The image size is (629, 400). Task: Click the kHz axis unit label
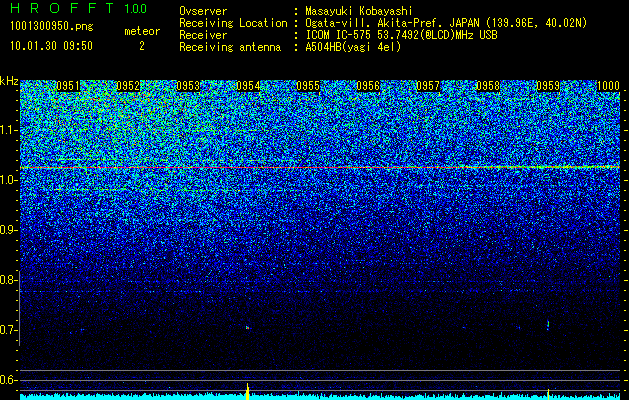[9, 81]
